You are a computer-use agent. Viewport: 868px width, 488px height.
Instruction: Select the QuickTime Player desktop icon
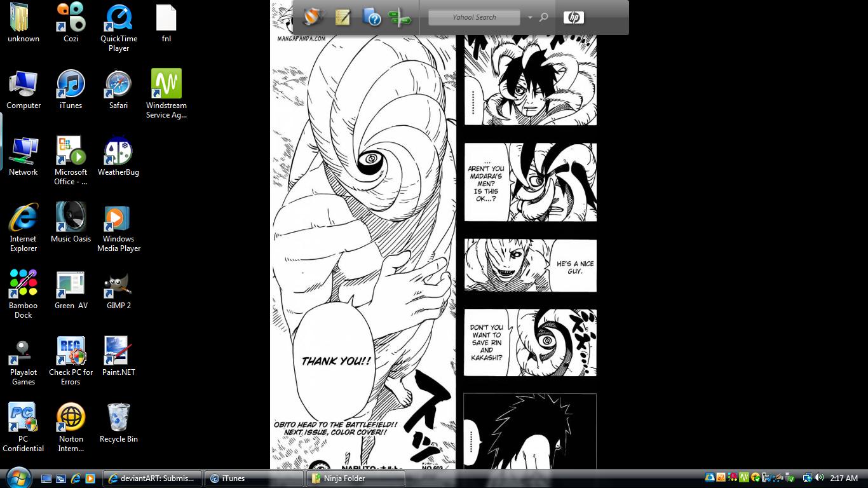(x=119, y=29)
